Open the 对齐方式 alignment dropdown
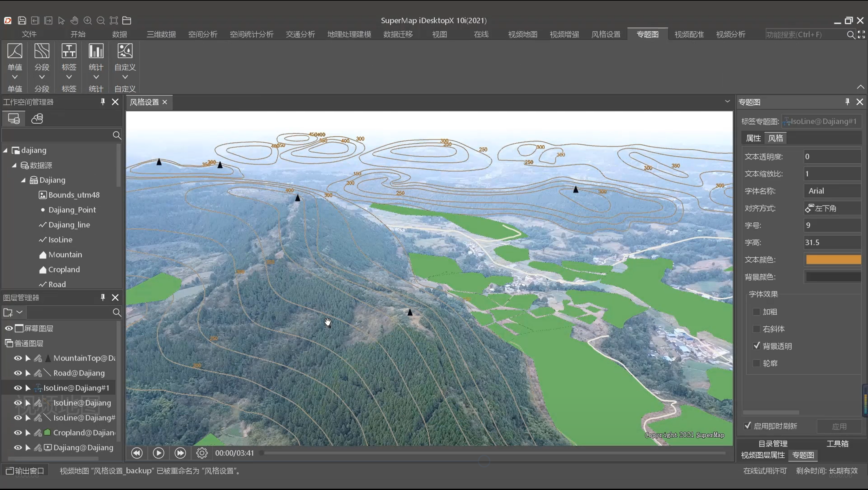The image size is (868, 490). tap(832, 208)
